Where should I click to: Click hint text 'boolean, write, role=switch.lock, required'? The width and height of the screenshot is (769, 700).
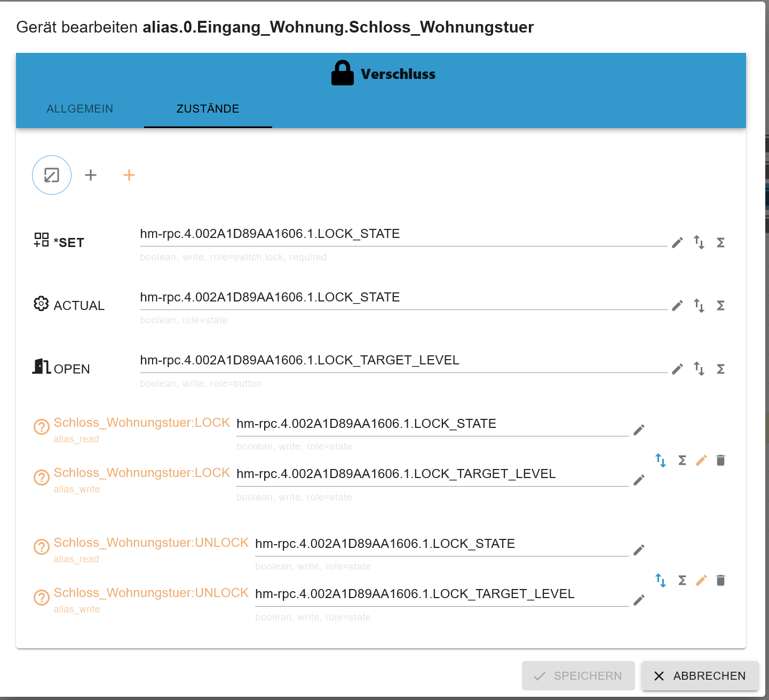(233, 257)
